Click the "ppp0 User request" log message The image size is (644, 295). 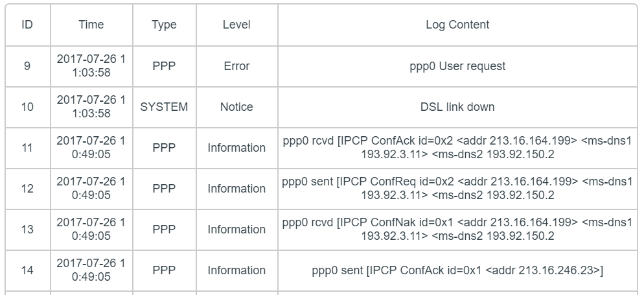457,66
